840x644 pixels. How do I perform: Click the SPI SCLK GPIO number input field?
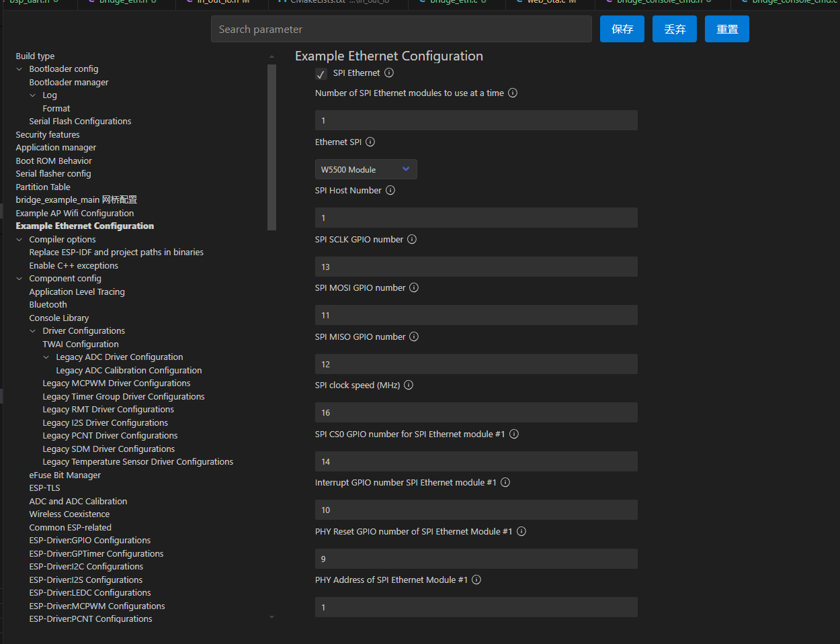coord(476,267)
